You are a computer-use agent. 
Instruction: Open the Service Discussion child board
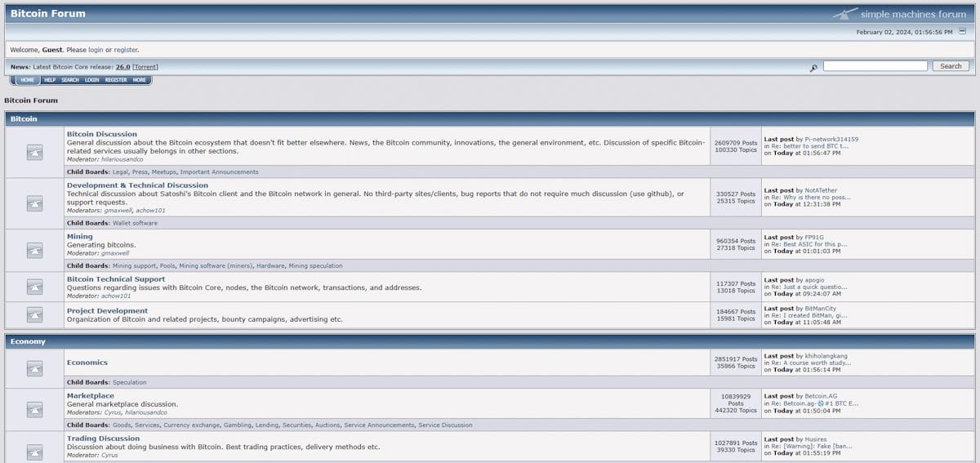pyautogui.click(x=445, y=425)
